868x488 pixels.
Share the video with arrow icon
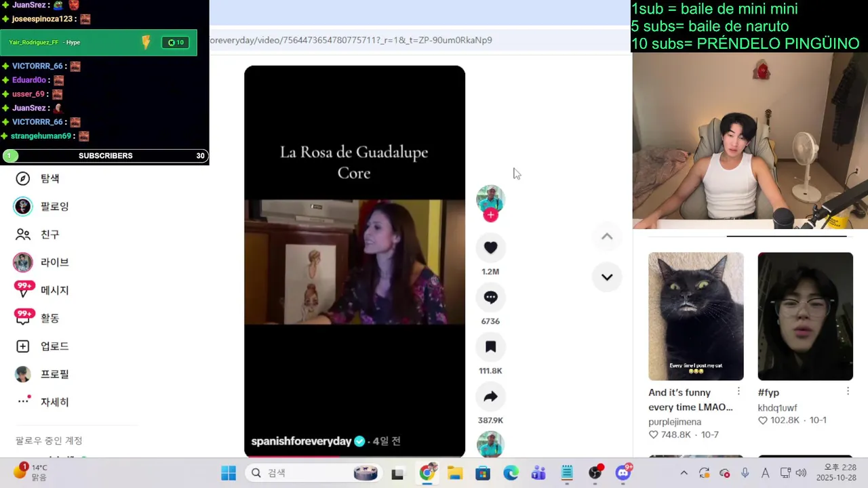click(x=490, y=396)
